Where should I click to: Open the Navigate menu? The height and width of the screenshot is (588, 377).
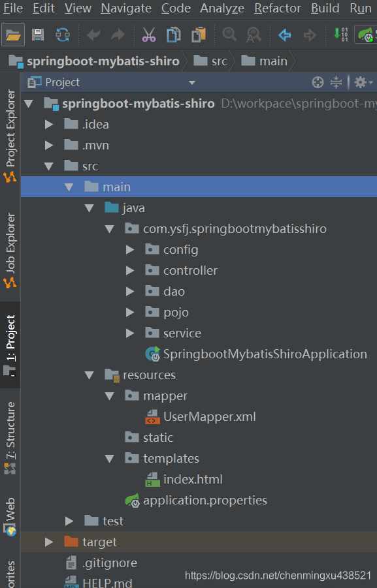coord(126,8)
